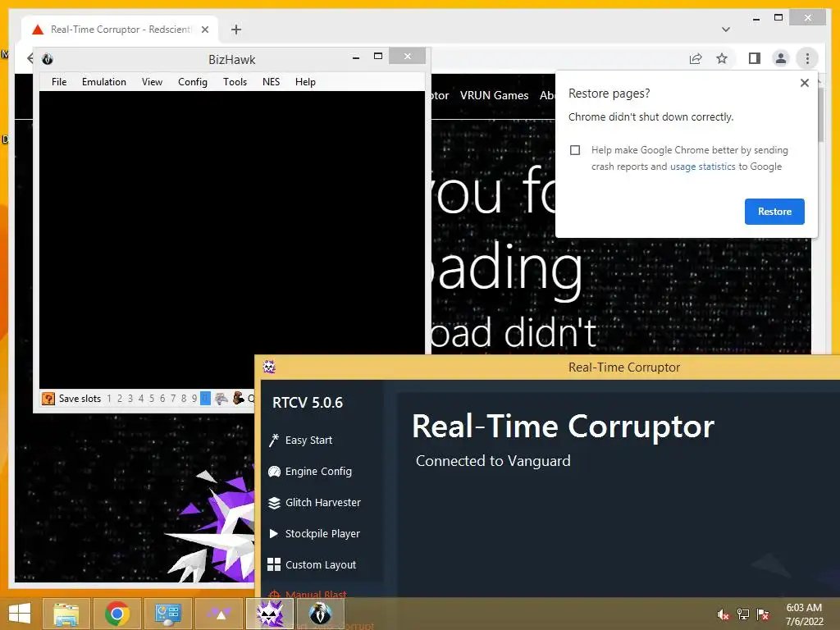Open Chrome three-dot menu
Screen dimensions: 840x630
[x=807, y=58]
